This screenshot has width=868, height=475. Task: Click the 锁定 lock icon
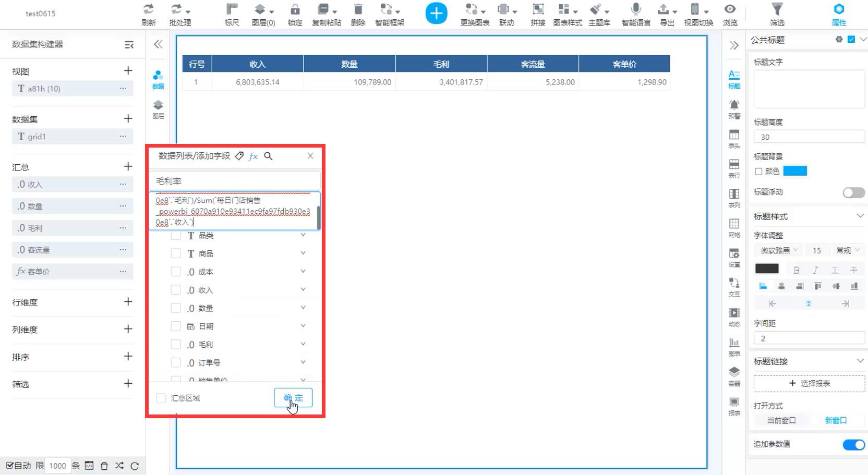(x=295, y=9)
